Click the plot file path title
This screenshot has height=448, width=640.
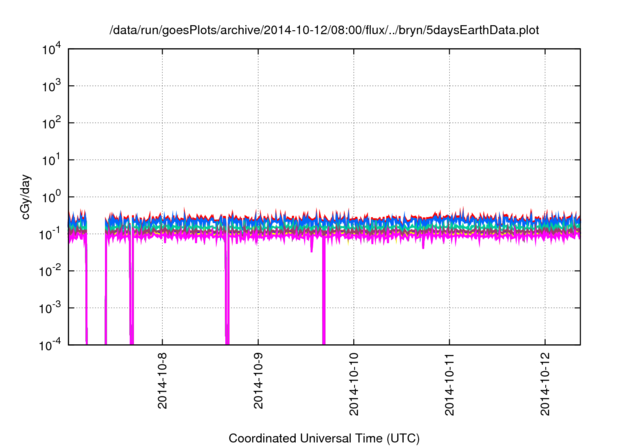click(x=324, y=30)
